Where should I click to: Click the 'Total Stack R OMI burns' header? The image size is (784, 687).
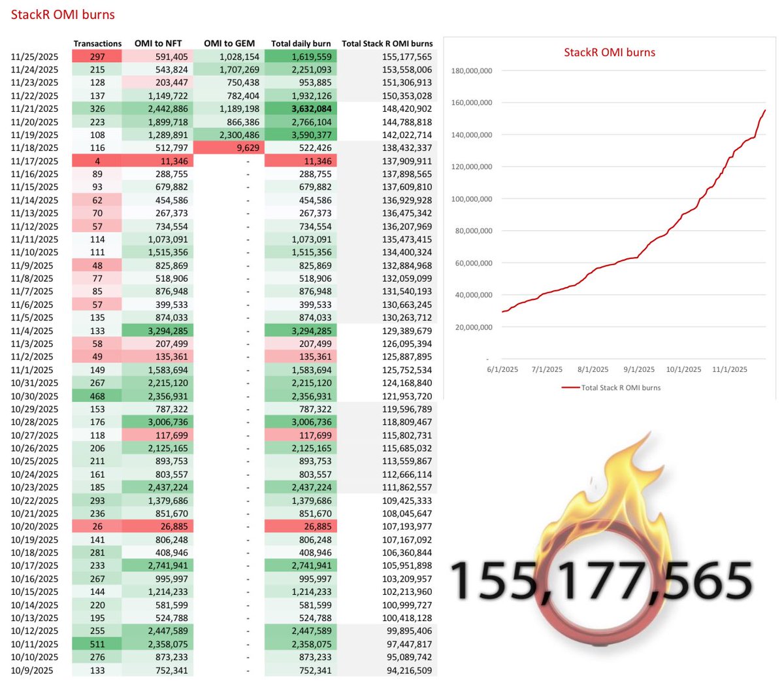[x=387, y=44]
